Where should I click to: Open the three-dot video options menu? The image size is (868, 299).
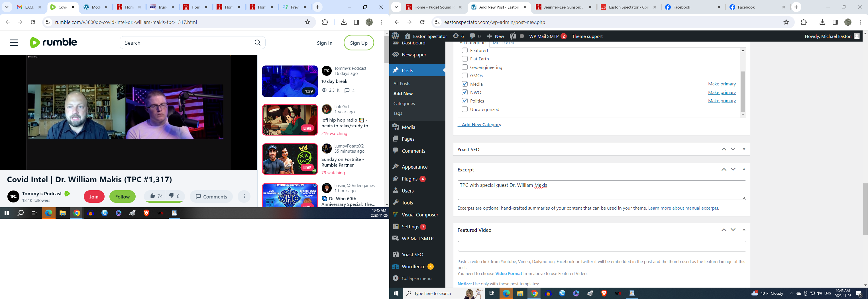pyautogui.click(x=244, y=196)
